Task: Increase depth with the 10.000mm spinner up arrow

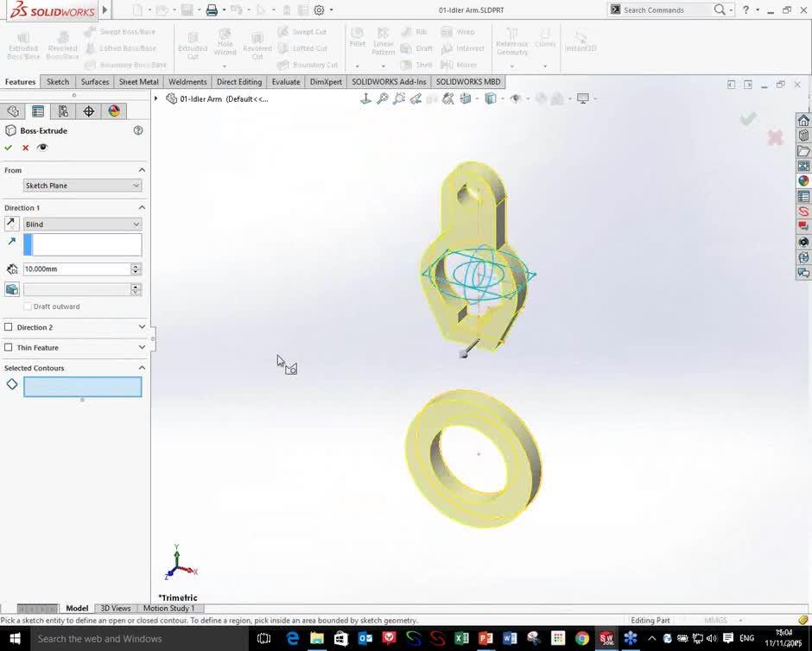Action: 136,265
